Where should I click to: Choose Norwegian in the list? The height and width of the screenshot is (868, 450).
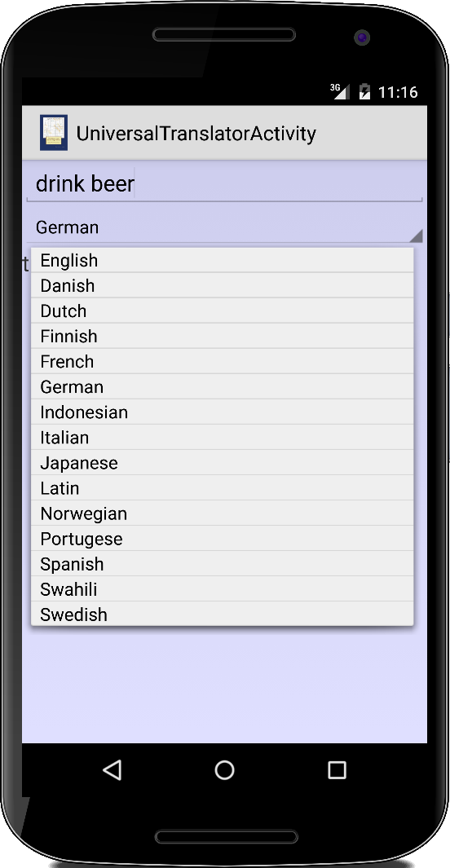click(222, 513)
